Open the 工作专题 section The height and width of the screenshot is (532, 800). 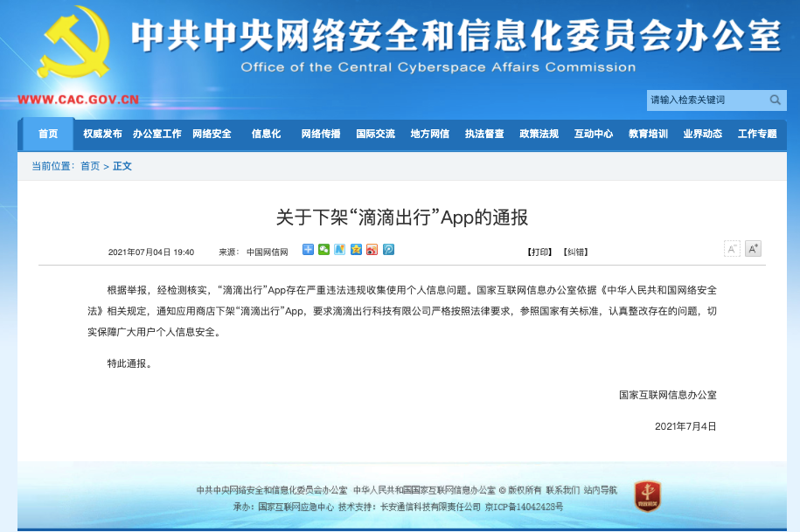(757, 135)
